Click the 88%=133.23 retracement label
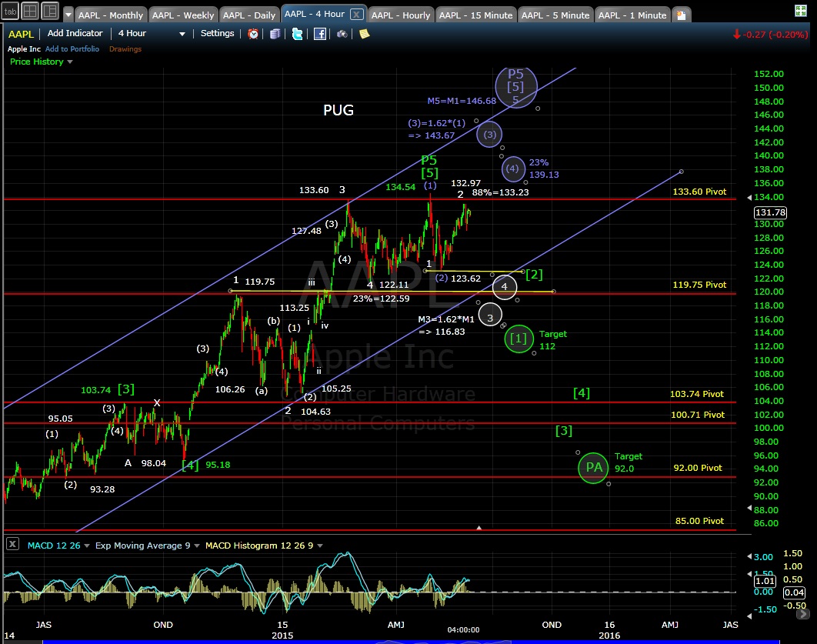Viewport: 817px width, 644px height. point(500,192)
